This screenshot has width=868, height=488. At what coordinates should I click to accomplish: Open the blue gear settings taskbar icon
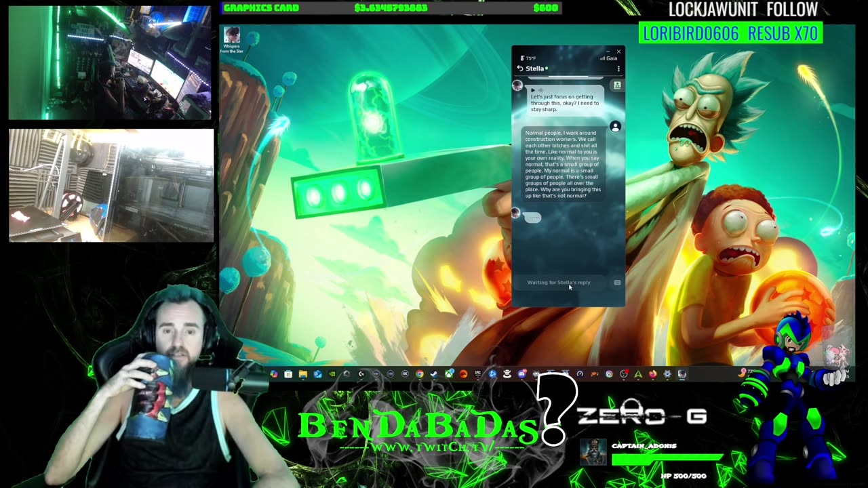tap(667, 373)
